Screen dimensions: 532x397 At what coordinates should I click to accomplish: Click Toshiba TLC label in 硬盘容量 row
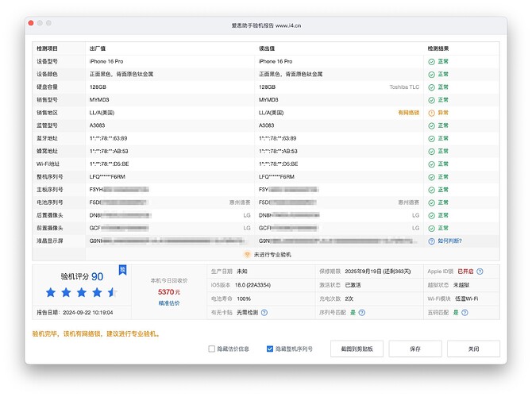click(404, 87)
